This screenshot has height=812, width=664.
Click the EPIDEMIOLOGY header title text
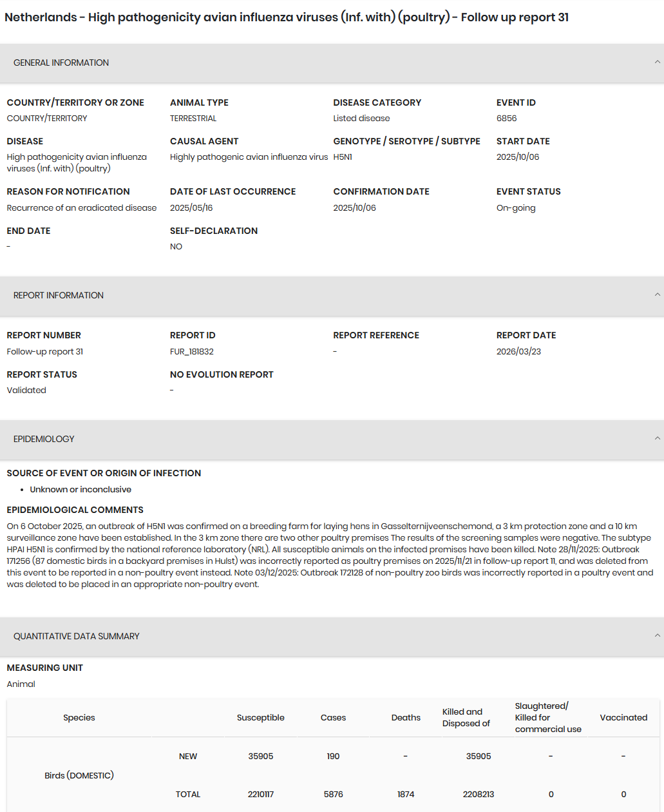click(44, 439)
